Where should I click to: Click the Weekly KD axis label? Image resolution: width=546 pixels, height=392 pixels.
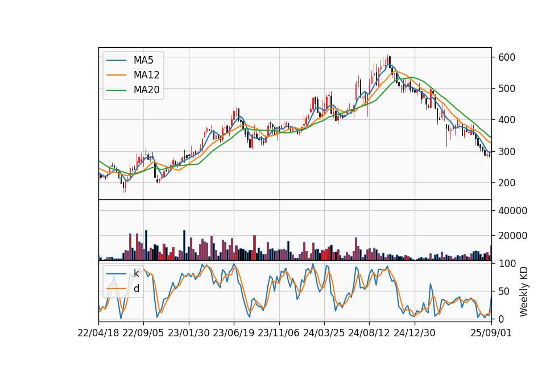[x=524, y=291]
